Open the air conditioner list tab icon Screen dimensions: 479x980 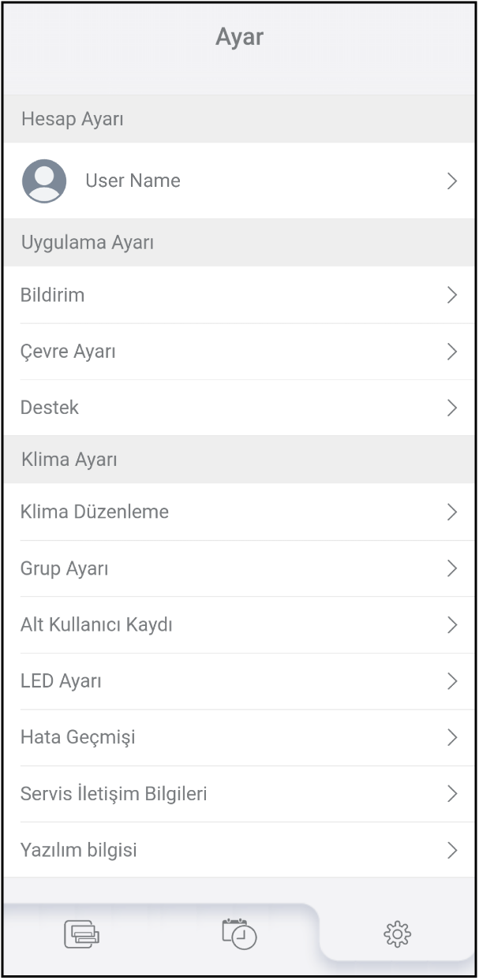[x=82, y=934]
